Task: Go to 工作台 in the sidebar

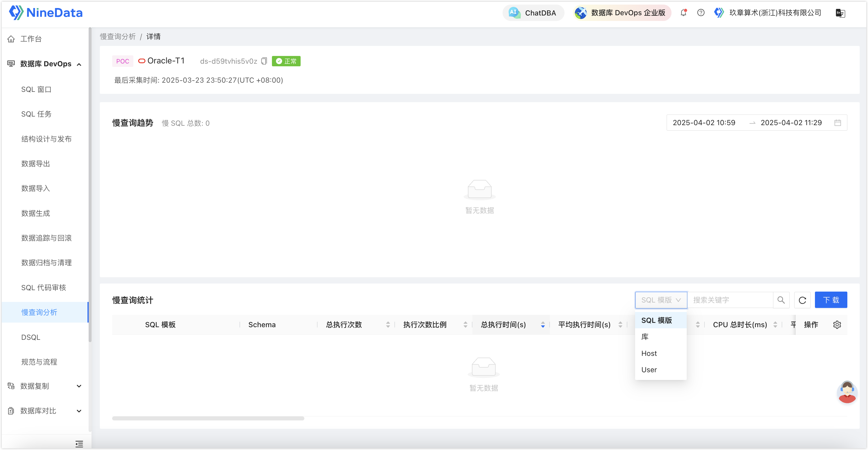Action: [31, 39]
